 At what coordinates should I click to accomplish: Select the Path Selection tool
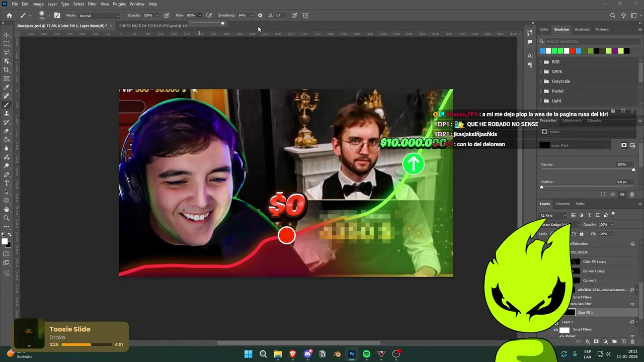pos(7,192)
